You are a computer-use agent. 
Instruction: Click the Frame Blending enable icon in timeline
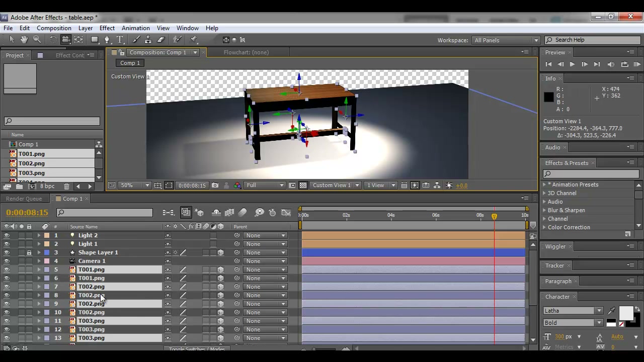229,213
